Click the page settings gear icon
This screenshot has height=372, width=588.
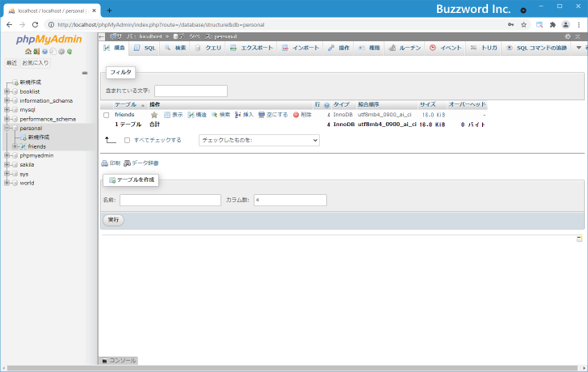click(567, 36)
